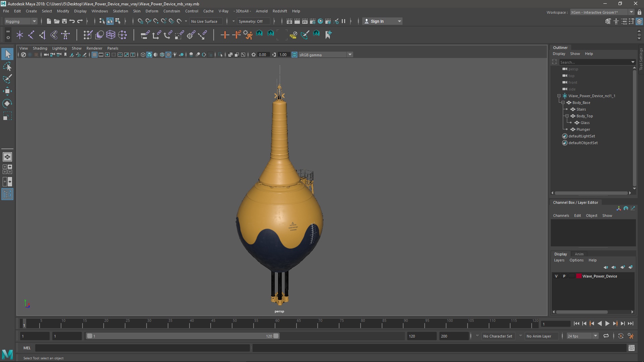Viewport: 644px width, 362px height.
Task: Click the red Wave_Power_Device layer color swatch
Action: coord(579,276)
